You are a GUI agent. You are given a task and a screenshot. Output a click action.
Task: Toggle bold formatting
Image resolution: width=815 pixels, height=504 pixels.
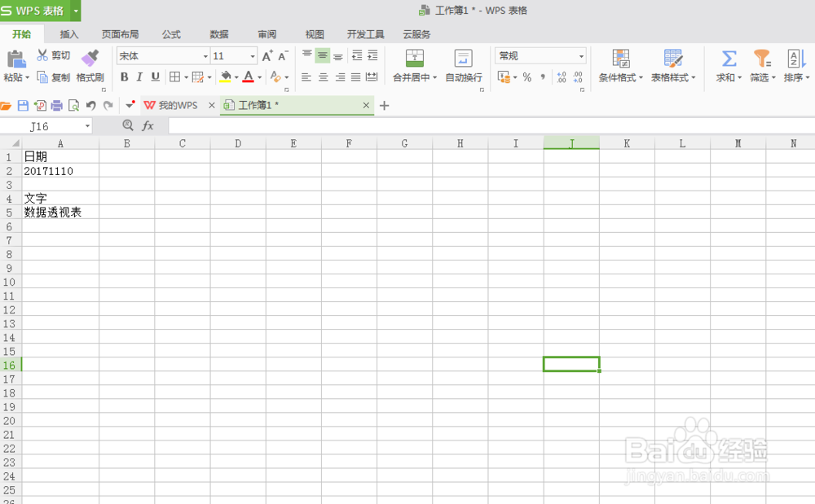click(x=124, y=77)
